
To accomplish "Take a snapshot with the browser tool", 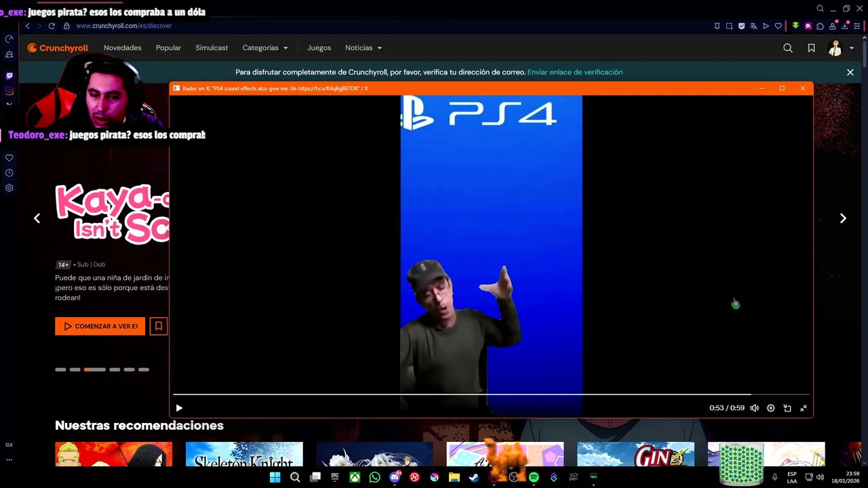I will [729, 26].
